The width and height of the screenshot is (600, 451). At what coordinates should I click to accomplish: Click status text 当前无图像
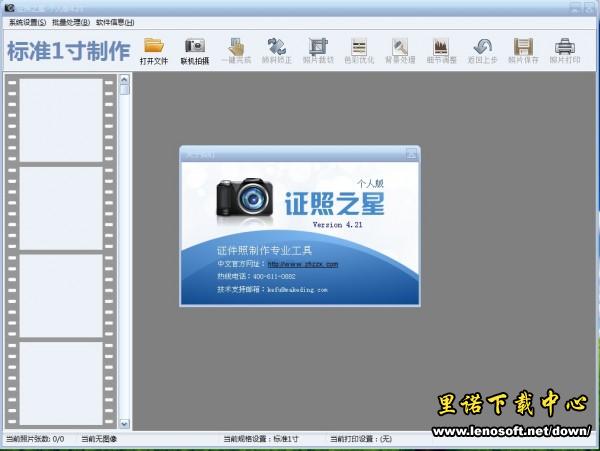coord(99,439)
